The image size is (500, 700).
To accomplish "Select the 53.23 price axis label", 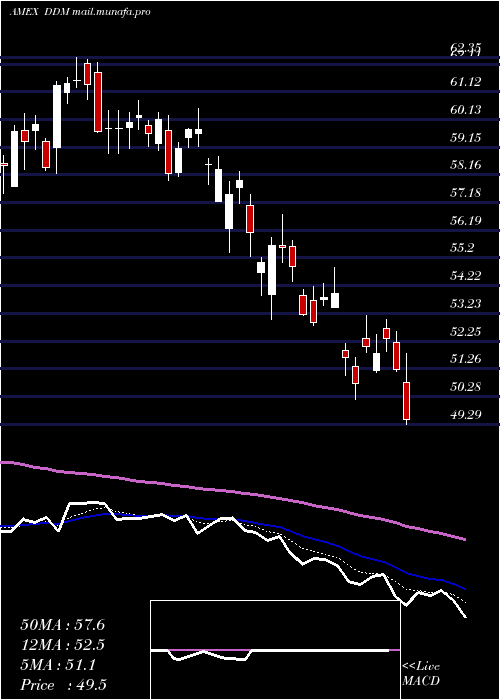I will click(466, 304).
